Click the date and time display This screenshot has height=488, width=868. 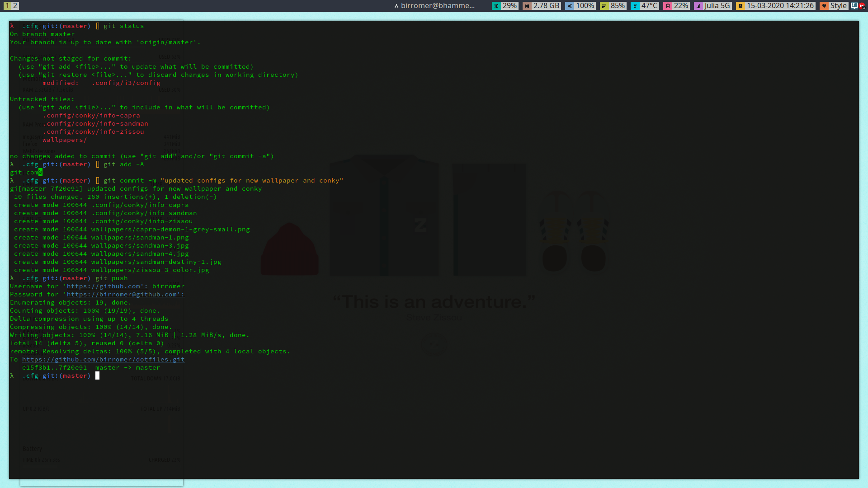click(780, 6)
